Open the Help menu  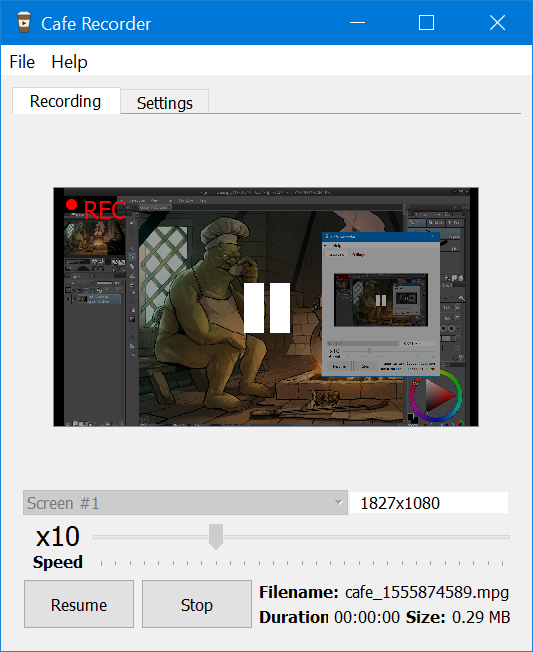coord(69,62)
